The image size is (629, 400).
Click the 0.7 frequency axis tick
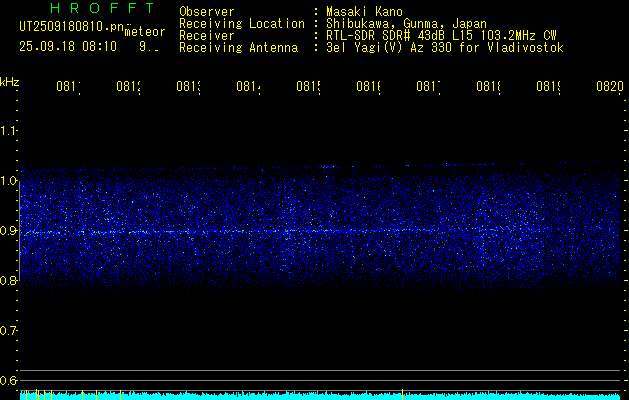click(x=9, y=331)
